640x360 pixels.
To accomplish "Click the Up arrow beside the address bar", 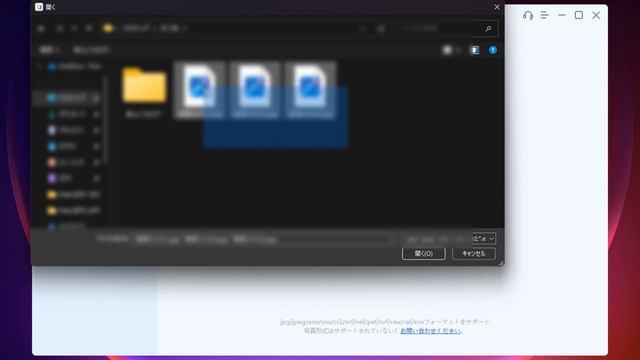I will [x=89, y=28].
